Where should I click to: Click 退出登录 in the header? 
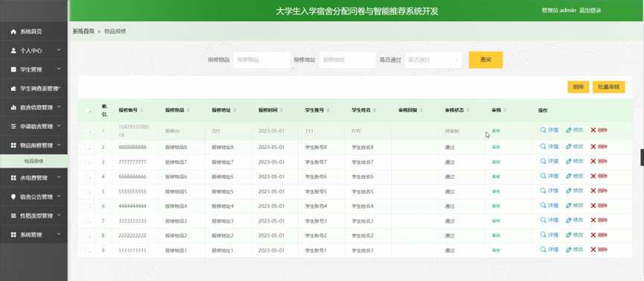point(590,10)
